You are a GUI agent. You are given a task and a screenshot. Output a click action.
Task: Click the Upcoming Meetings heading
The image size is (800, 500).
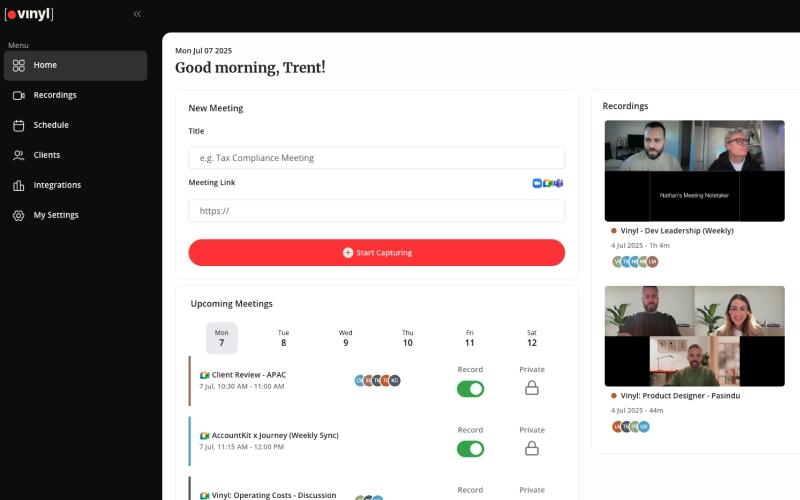[232, 304]
